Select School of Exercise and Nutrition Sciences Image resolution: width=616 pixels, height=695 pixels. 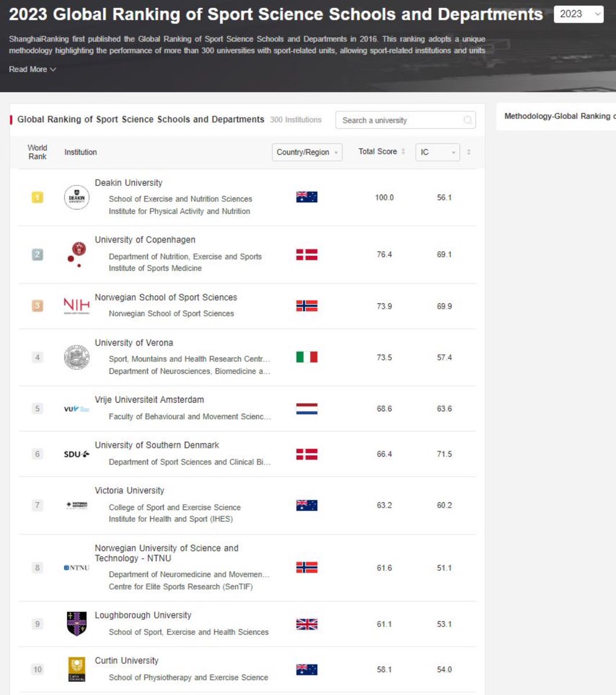[x=180, y=199]
